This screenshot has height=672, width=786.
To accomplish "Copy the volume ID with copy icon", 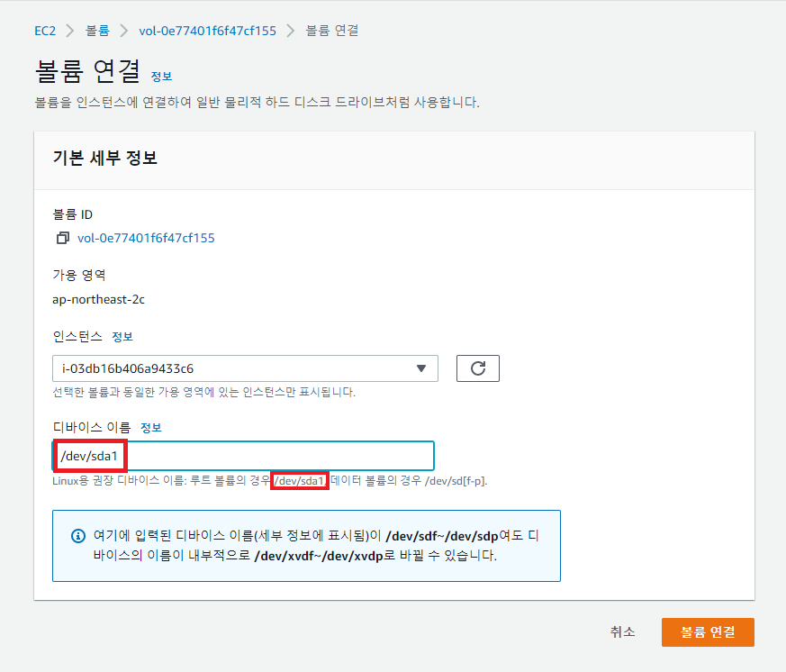I will (63, 238).
